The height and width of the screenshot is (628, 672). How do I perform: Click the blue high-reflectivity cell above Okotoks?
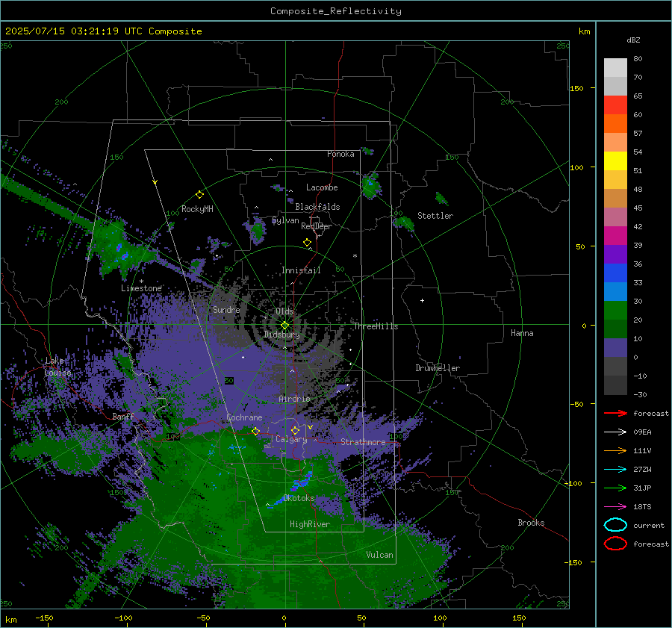coord(302,481)
